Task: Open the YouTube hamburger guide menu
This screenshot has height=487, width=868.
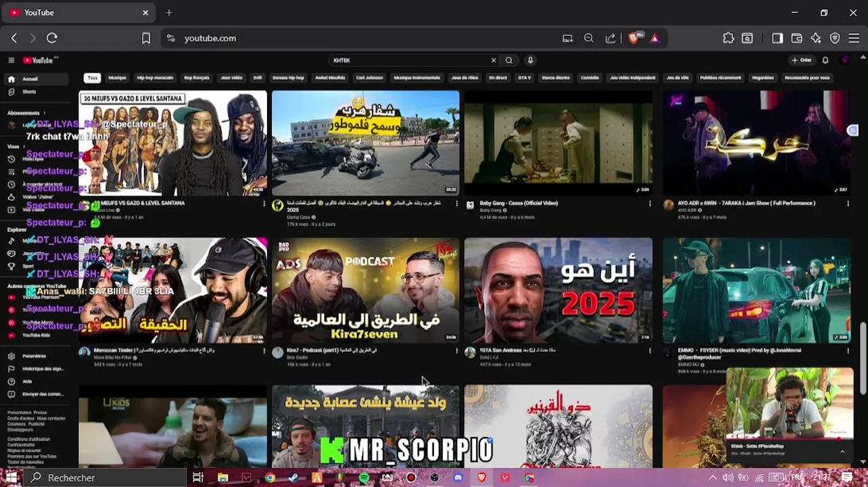Action: pyautogui.click(x=11, y=60)
